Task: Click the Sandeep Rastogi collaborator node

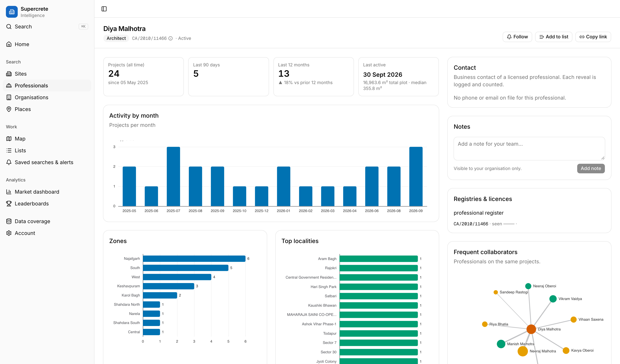Action: [x=496, y=292]
